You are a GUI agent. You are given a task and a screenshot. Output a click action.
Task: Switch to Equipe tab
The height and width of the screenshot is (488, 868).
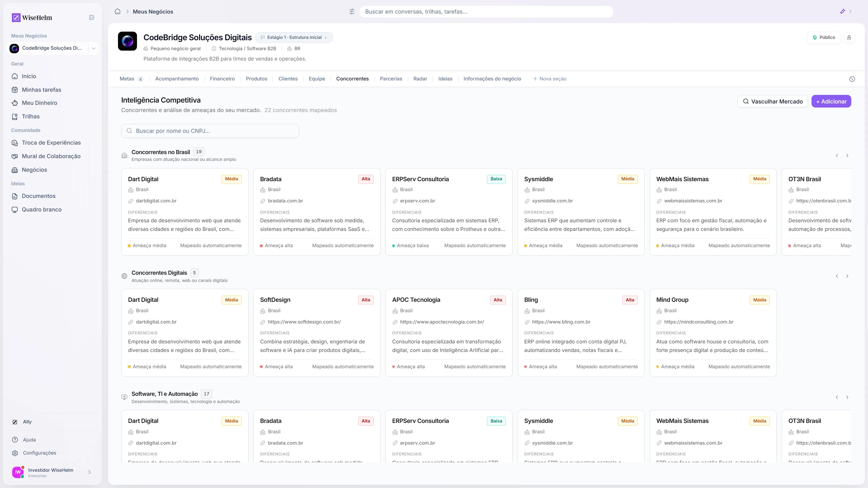click(317, 79)
